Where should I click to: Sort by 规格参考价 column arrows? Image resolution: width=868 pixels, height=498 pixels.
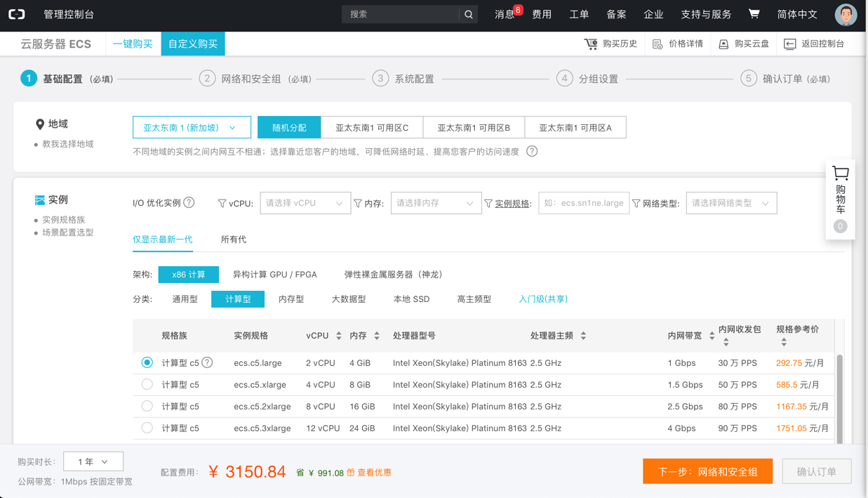784,342
